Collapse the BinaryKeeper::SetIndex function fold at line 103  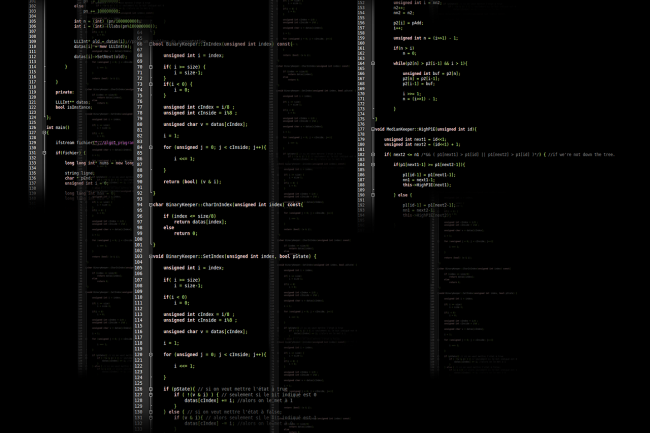tap(151, 256)
